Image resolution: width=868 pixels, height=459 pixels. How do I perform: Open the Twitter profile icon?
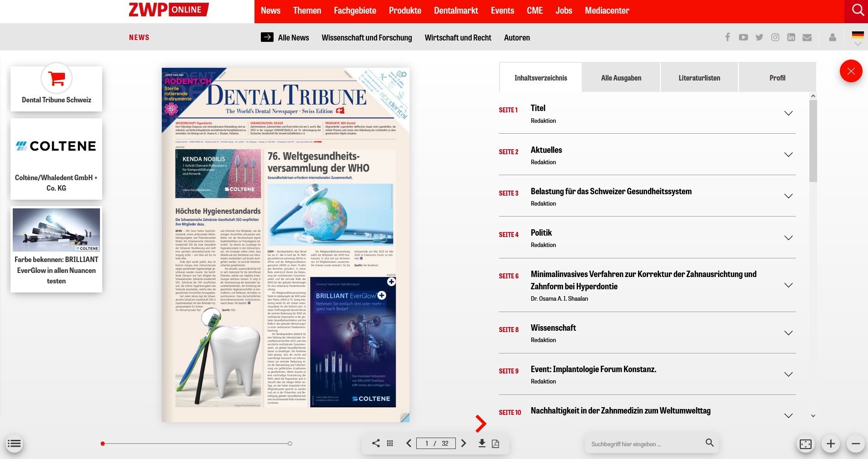[759, 37]
